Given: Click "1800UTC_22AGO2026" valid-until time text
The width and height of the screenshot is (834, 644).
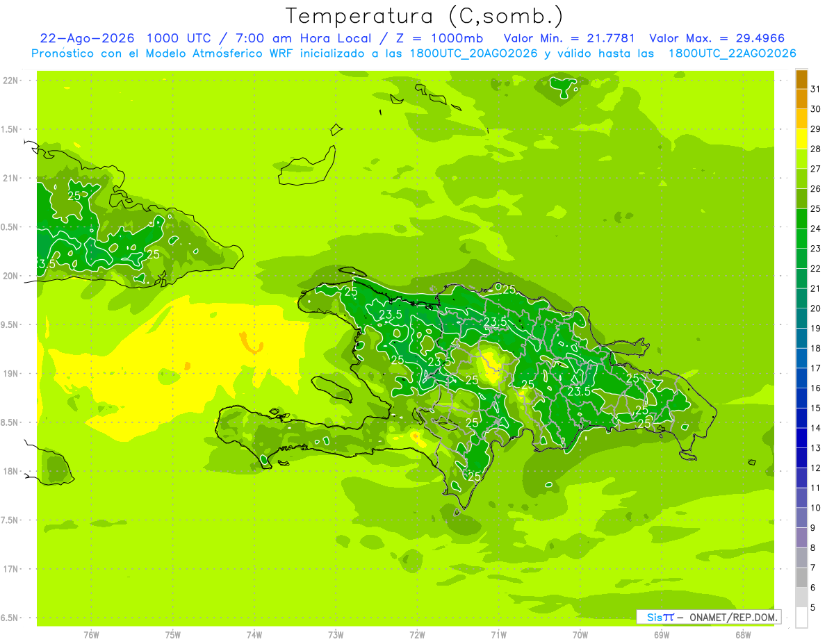Looking at the screenshot, I should click(732, 53).
